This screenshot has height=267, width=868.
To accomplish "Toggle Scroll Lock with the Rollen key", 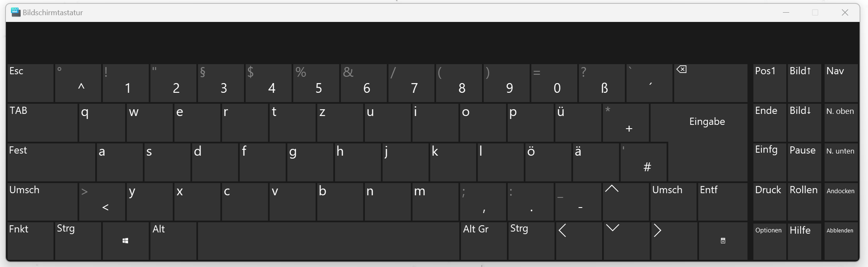I will click(x=804, y=202).
